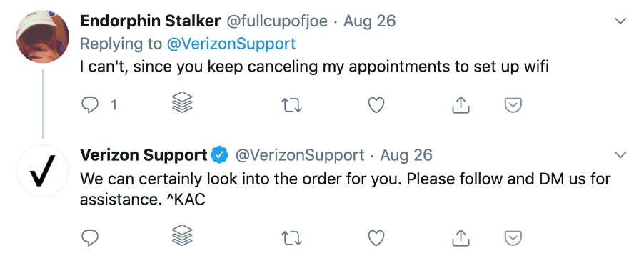
Task: Click Buffer stack icon on Verizon Support tweet
Action: pyautogui.click(x=182, y=235)
